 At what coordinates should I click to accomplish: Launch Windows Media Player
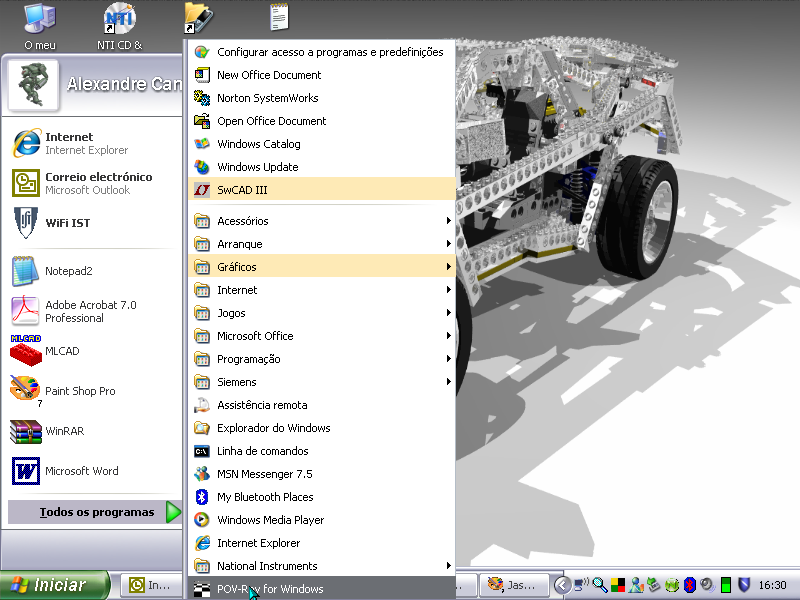[321, 520]
